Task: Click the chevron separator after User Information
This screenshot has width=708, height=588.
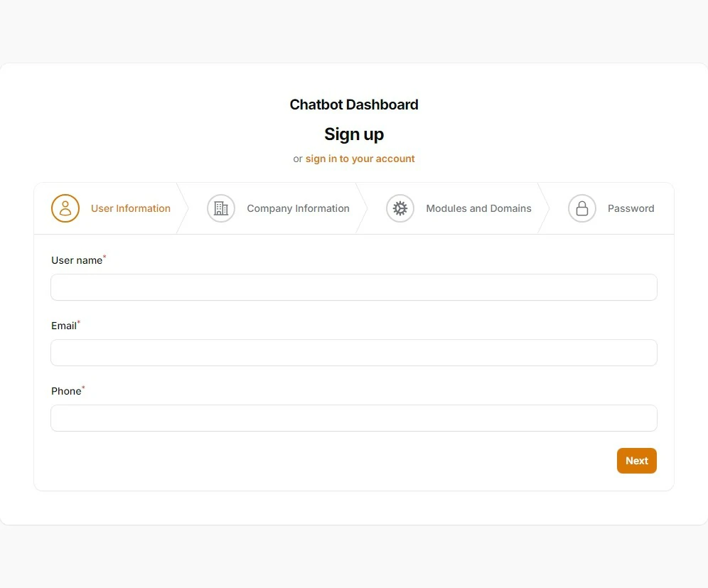Action: point(183,208)
